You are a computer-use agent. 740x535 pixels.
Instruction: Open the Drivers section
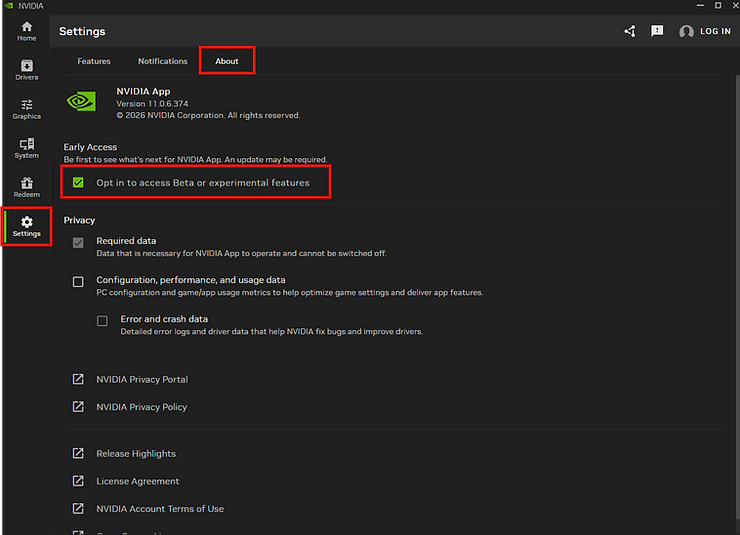tap(26, 70)
